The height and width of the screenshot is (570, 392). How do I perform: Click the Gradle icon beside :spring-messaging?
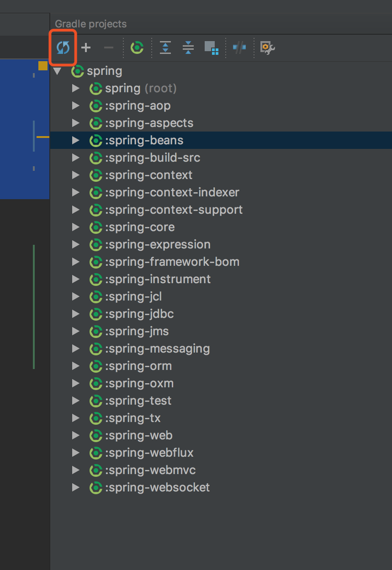click(x=96, y=349)
